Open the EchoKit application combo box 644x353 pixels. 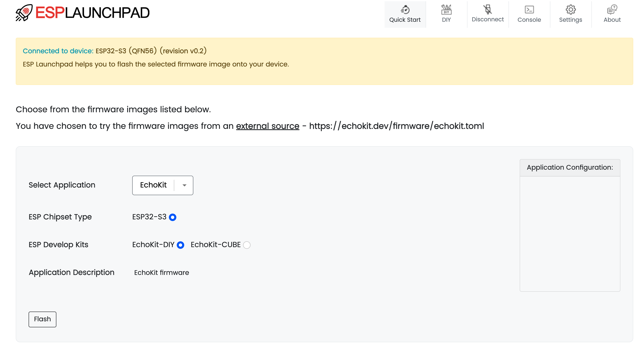153,185
